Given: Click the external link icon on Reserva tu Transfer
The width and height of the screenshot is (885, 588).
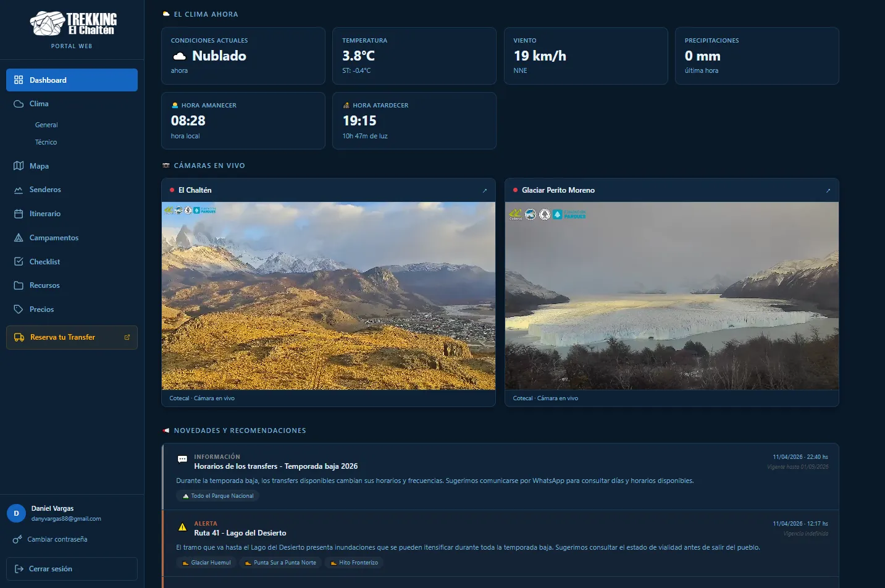Looking at the screenshot, I should [x=127, y=337].
